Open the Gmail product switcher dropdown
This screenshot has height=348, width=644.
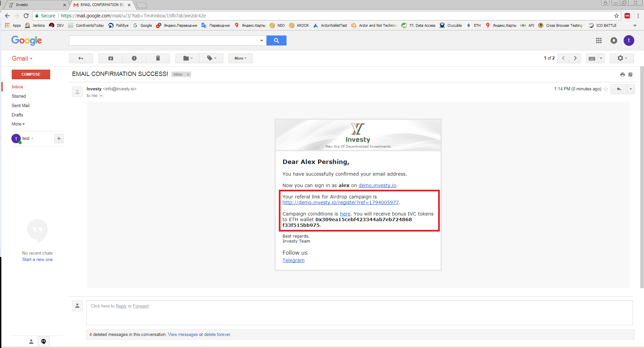(x=22, y=59)
